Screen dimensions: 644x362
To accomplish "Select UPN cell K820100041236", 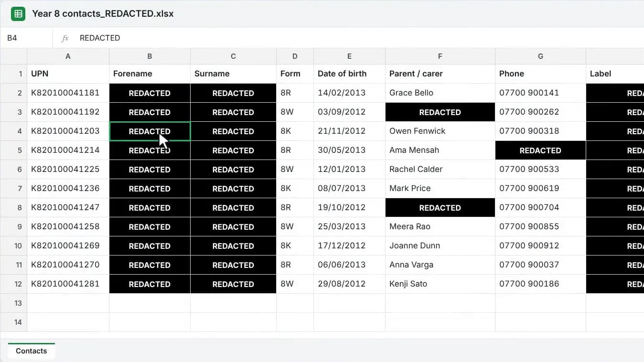I will click(68, 189).
